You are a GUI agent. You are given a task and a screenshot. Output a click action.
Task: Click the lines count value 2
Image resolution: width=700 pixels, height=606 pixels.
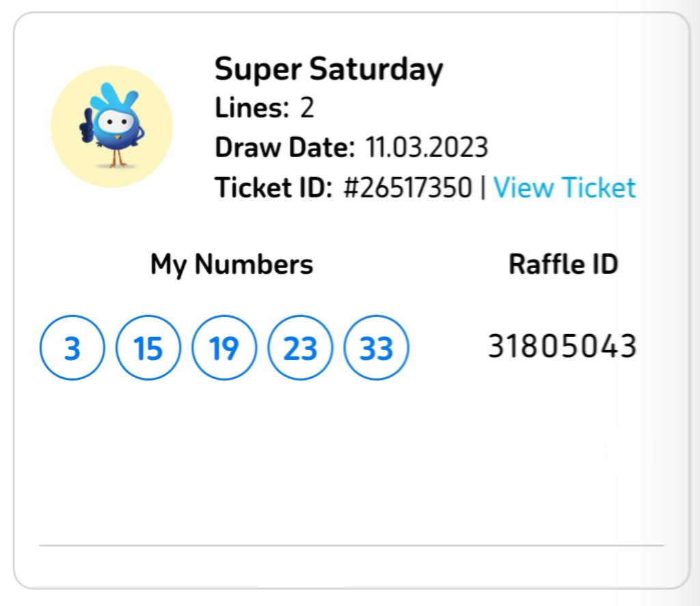tap(307, 108)
